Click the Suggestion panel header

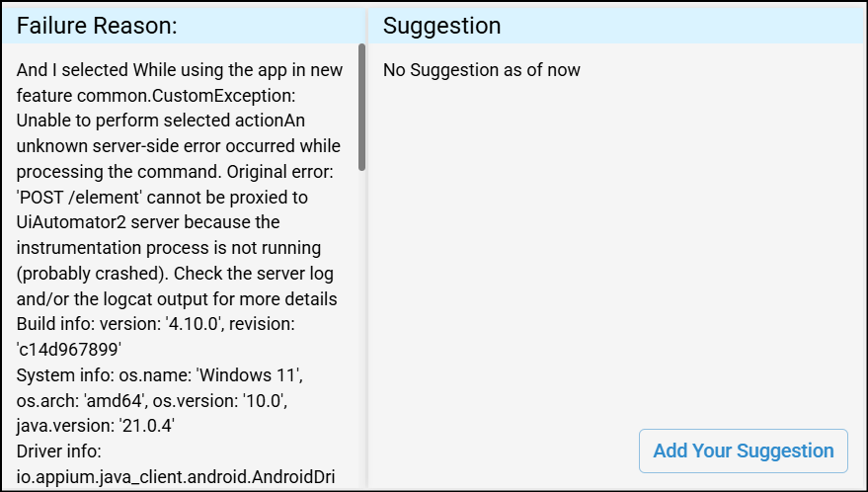click(441, 27)
